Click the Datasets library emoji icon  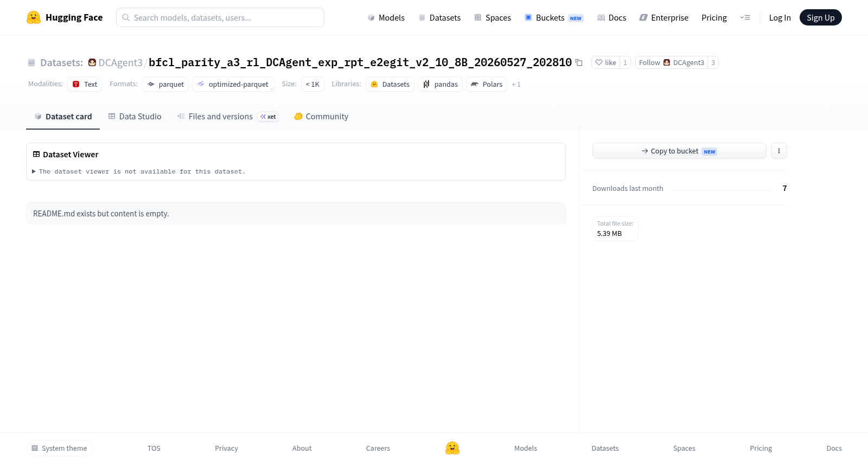(x=374, y=84)
